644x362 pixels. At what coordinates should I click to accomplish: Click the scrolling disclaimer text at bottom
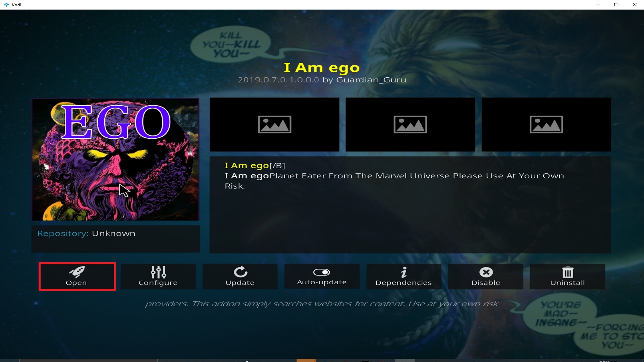[321, 304]
